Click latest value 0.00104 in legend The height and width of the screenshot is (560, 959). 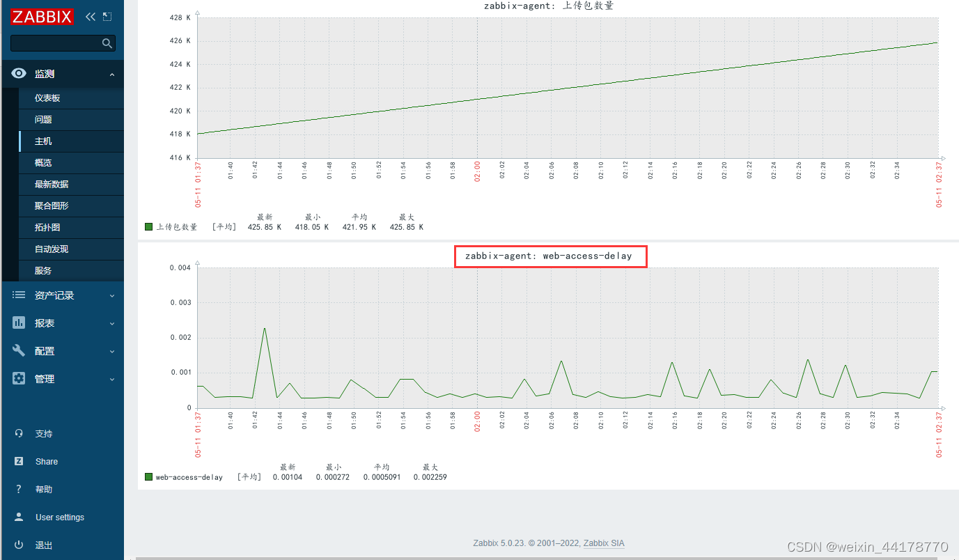click(x=287, y=477)
